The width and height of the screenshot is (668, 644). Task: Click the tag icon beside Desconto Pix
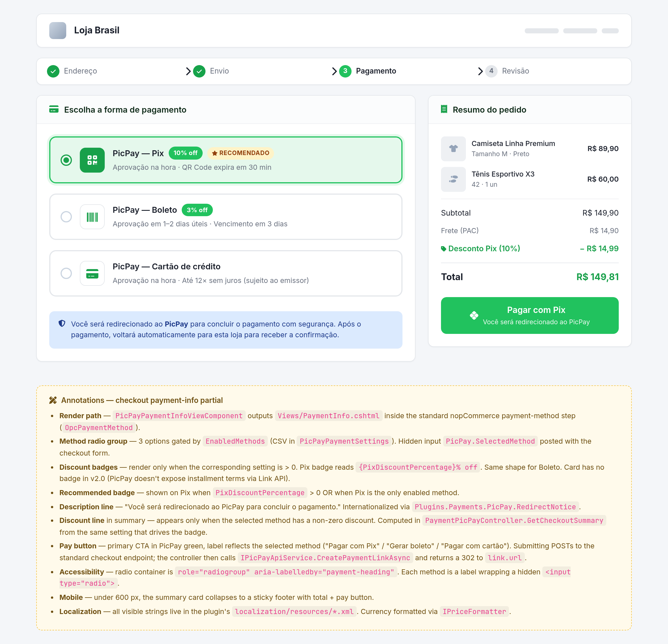(444, 248)
